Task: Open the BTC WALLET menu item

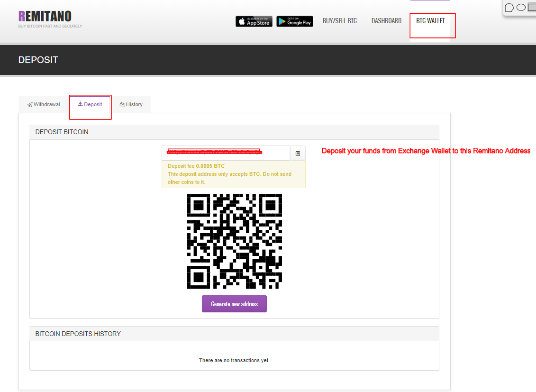Action: (x=430, y=21)
